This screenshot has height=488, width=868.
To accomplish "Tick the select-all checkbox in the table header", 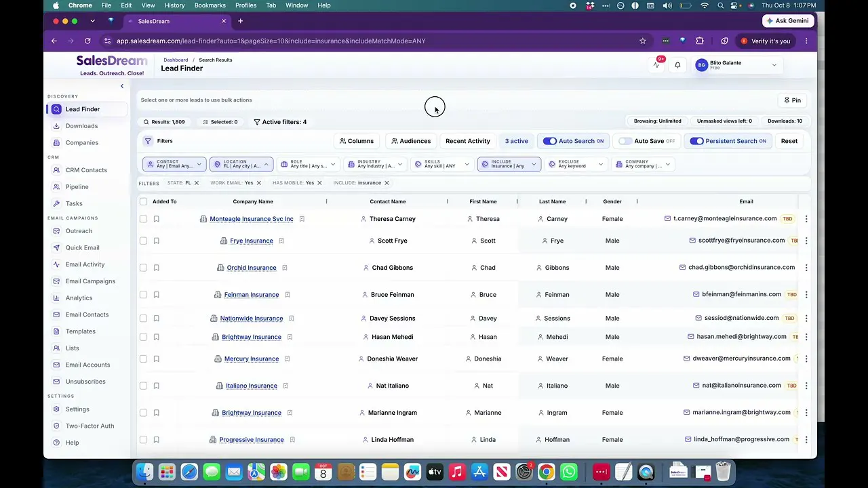I will coord(143,201).
